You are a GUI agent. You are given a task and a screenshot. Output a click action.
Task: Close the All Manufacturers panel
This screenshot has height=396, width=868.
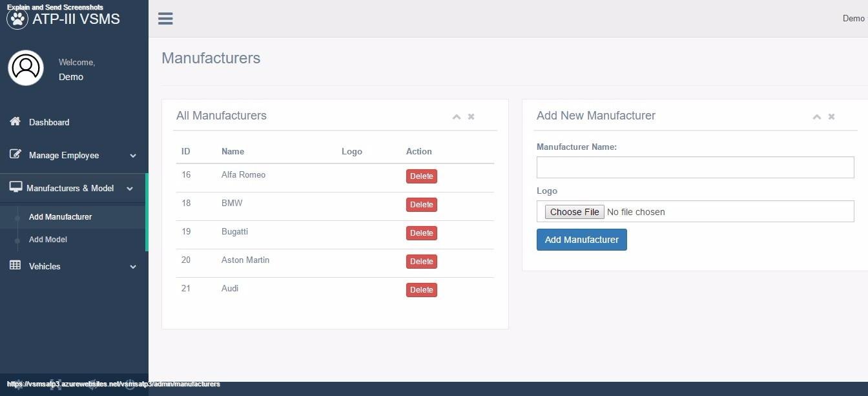tap(471, 116)
